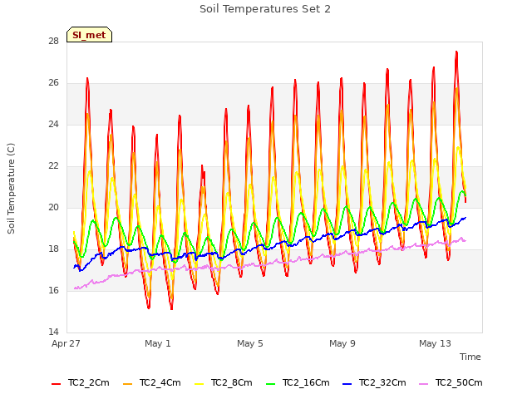Click the 22 y-axis tick label
The height and width of the screenshot is (399, 532).
(x=53, y=166)
